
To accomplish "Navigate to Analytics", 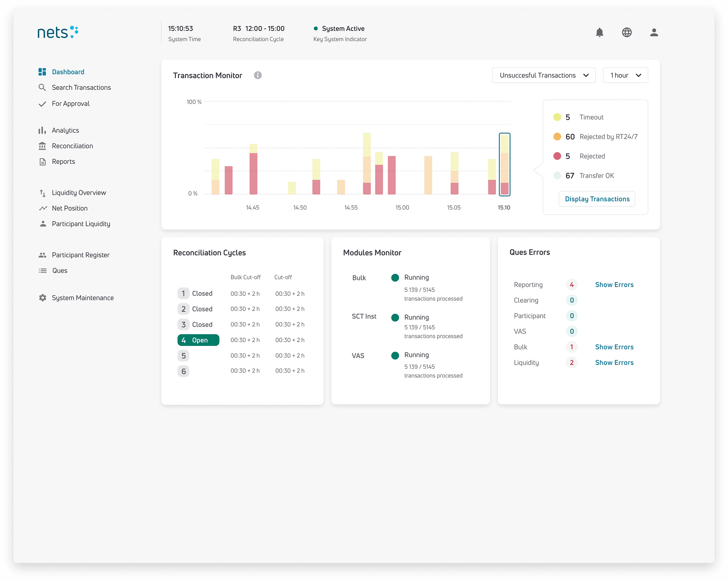I will [66, 130].
